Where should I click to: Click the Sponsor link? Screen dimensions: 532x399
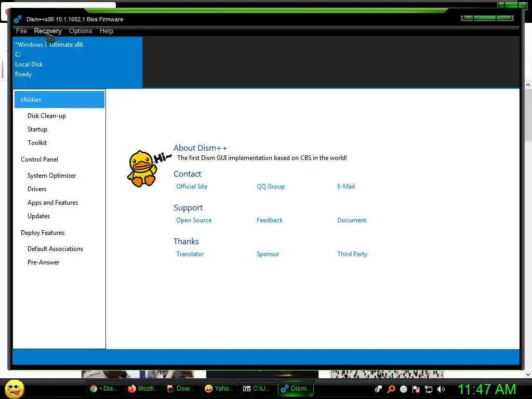tap(268, 254)
